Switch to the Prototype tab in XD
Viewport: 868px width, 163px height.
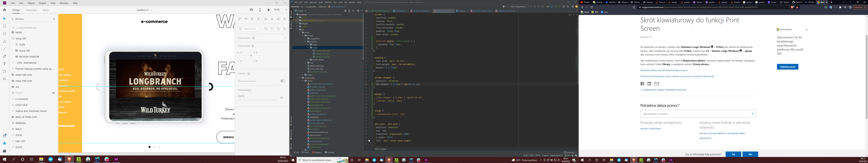click(x=31, y=10)
